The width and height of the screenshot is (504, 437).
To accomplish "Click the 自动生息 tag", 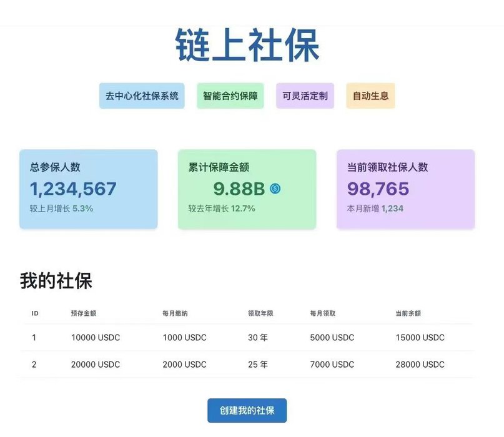I will point(370,96).
